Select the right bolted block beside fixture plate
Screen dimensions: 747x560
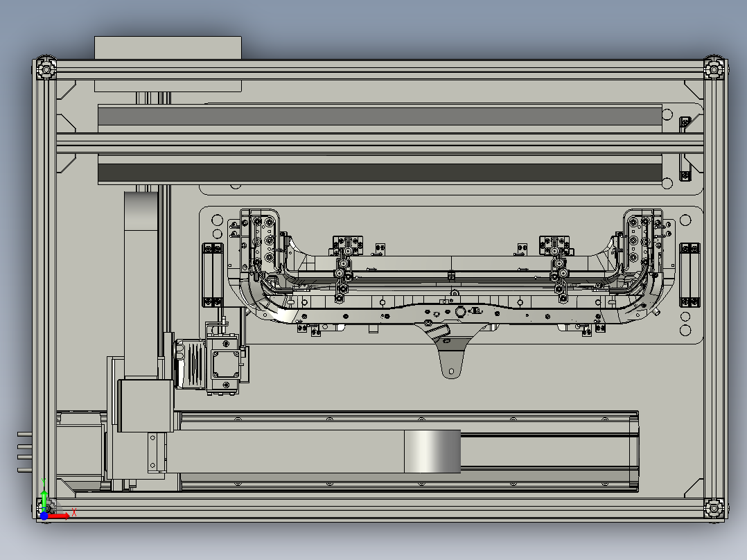pos(689,275)
